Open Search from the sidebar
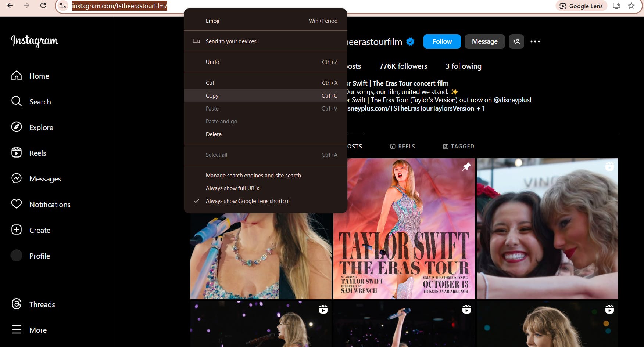Screen dimensions: 644x347 [31, 102]
